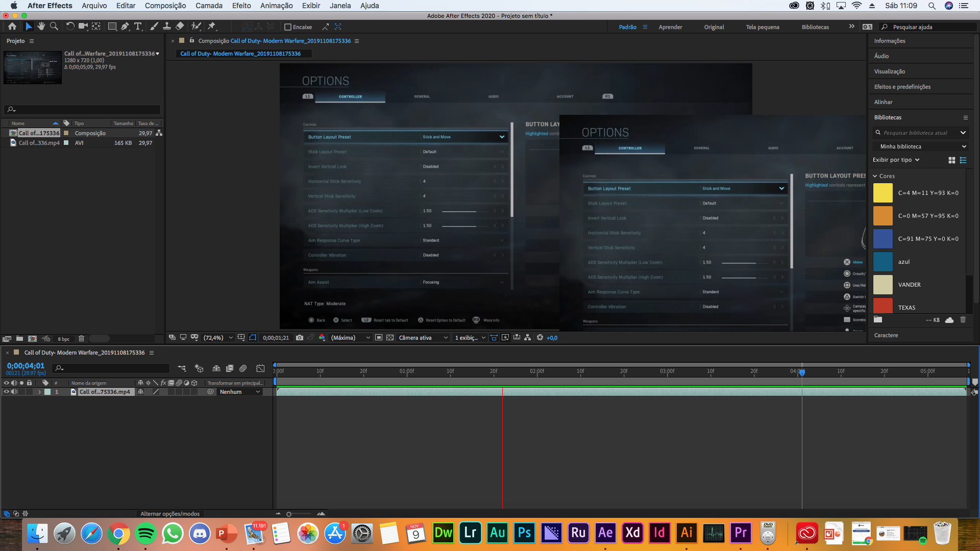Select the Puppet Pin tool

pyautogui.click(x=212, y=27)
